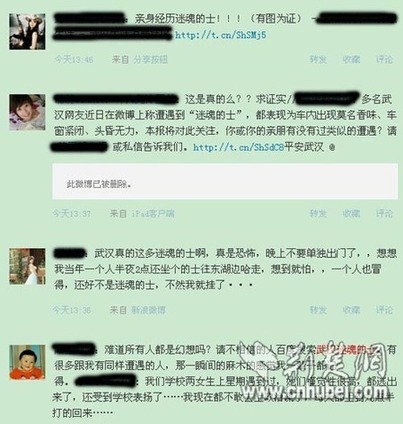Click the 今天13:46 timestamp
Image resolution: width=403 pixels, height=424 pixels.
(74, 60)
